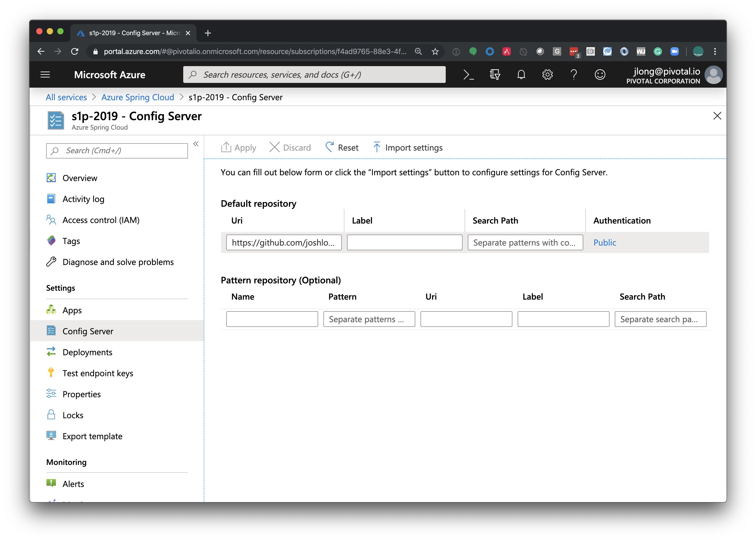Viewport: 756px width, 541px height.
Task: Reset the Config Server settings
Action: coord(342,147)
